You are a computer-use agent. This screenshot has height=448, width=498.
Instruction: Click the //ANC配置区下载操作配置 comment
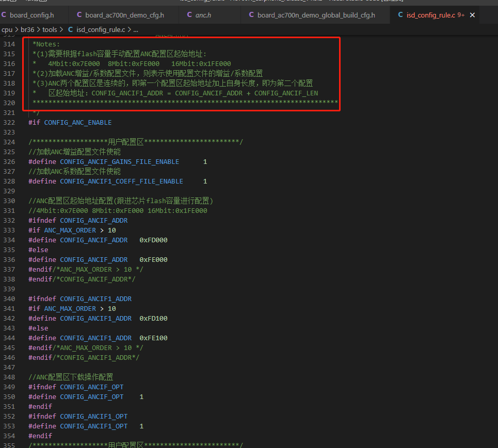[x=71, y=377]
